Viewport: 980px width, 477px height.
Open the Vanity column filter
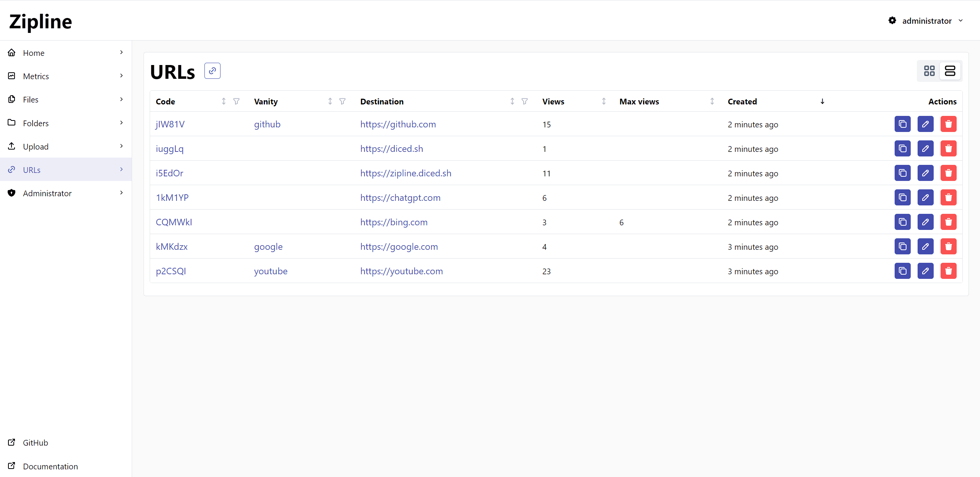pyautogui.click(x=342, y=101)
